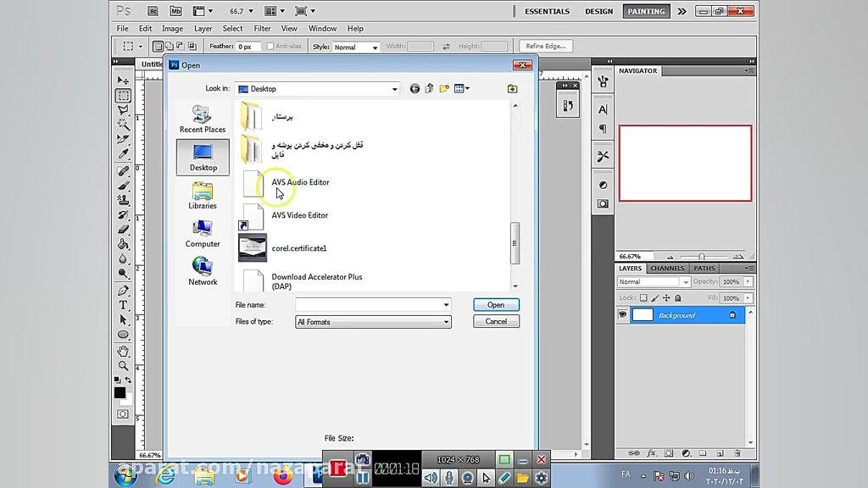Select the Clone Stamp tool
The image size is (868, 488).
[123, 200]
